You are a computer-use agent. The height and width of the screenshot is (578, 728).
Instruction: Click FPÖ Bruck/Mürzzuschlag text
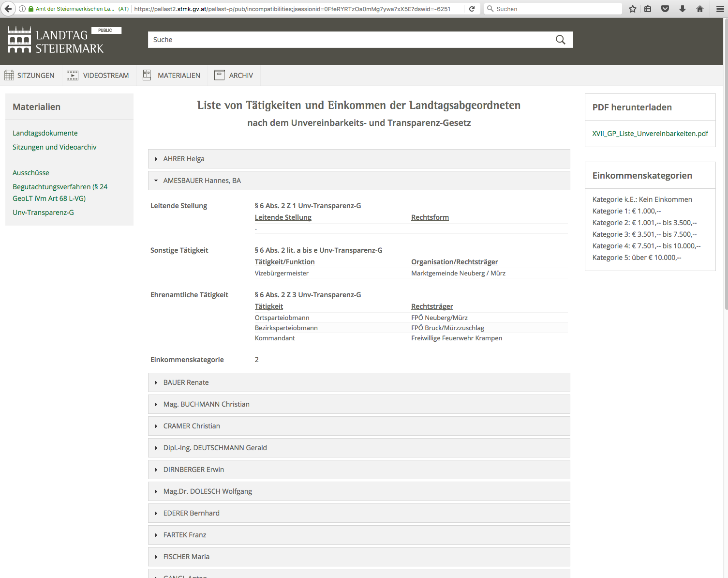[x=447, y=328]
